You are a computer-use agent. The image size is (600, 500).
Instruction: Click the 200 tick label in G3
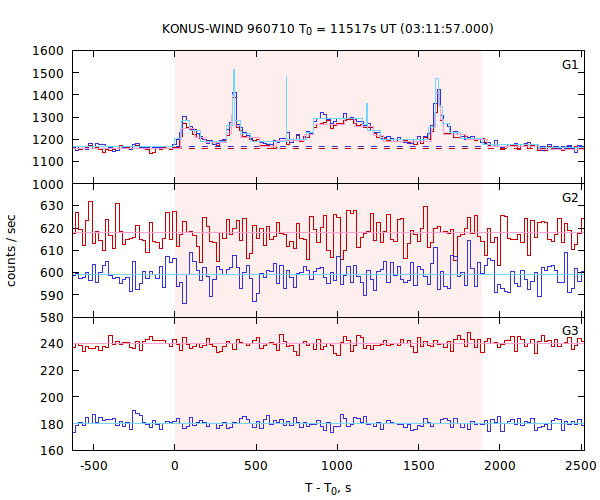coord(52,397)
